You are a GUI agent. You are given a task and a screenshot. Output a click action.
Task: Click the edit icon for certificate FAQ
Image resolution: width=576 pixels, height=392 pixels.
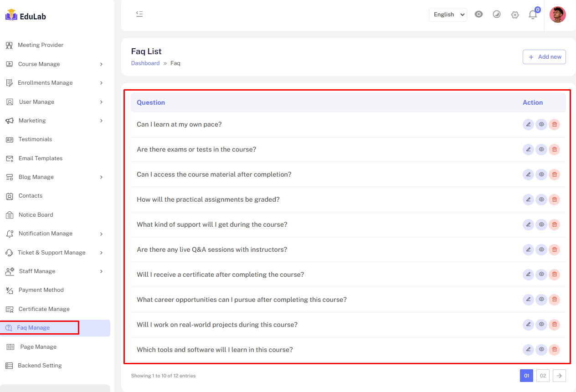coord(528,275)
